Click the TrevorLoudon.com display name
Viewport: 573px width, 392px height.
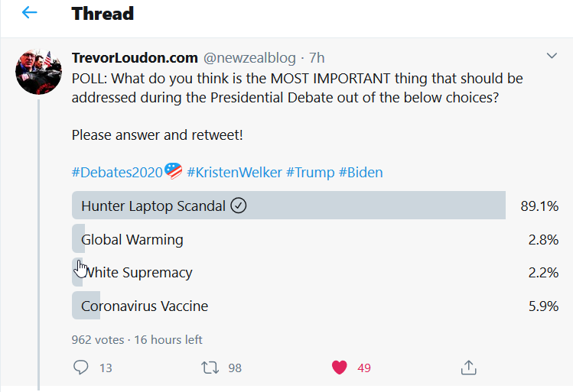coord(135,57)
